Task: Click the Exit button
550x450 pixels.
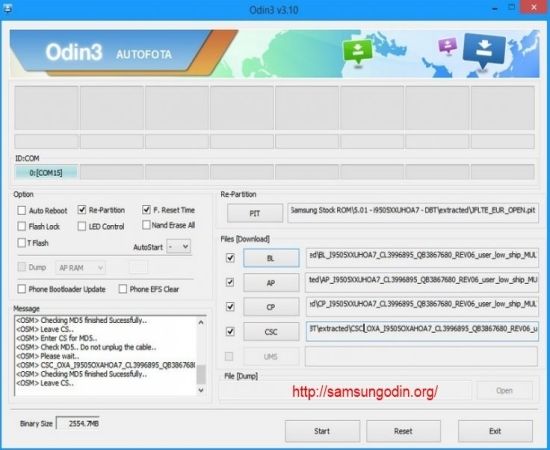Action: (495, 431)
